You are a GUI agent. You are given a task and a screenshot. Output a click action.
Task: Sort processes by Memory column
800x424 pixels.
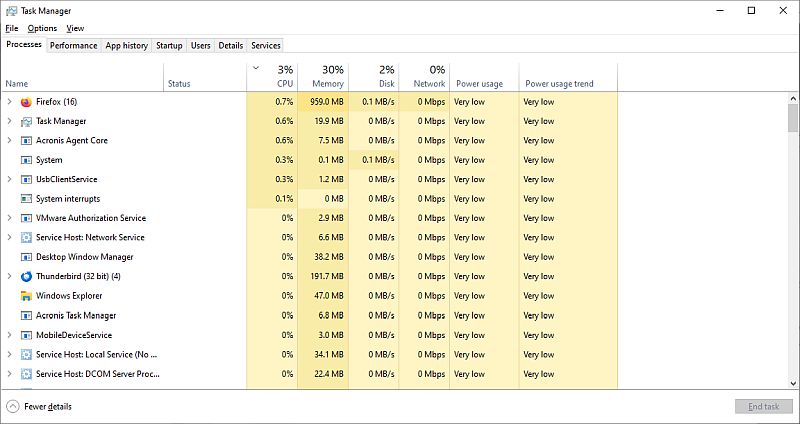point(323,78)
